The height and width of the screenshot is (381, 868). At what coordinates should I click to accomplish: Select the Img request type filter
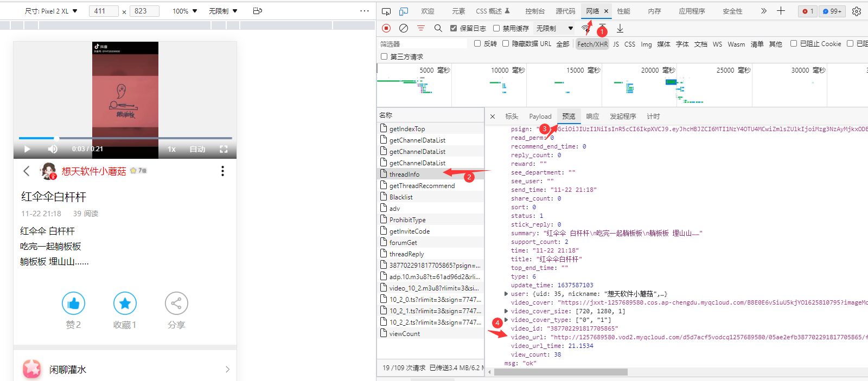(646, 44)
